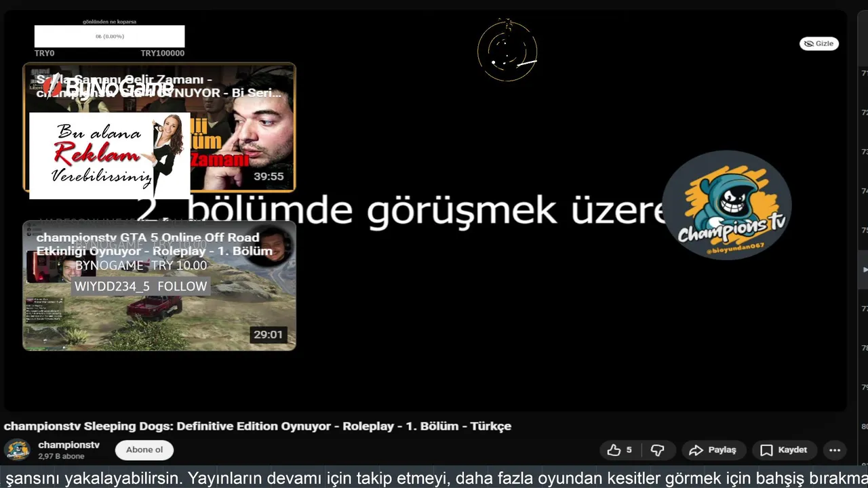Click the 39:55 duration badge
The width and height of the screenshot is (868, 488).
[x=269, y=176]
